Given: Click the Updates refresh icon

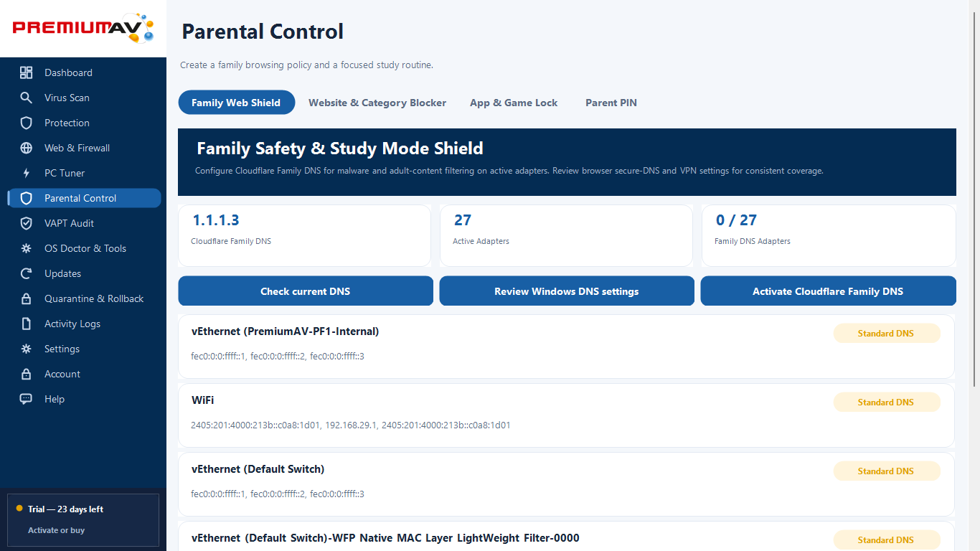Looking at the screenshot, I should click(x=27, y=273).
